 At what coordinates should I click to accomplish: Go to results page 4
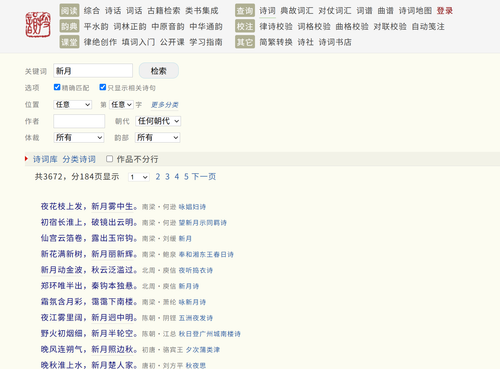point(177,177)
